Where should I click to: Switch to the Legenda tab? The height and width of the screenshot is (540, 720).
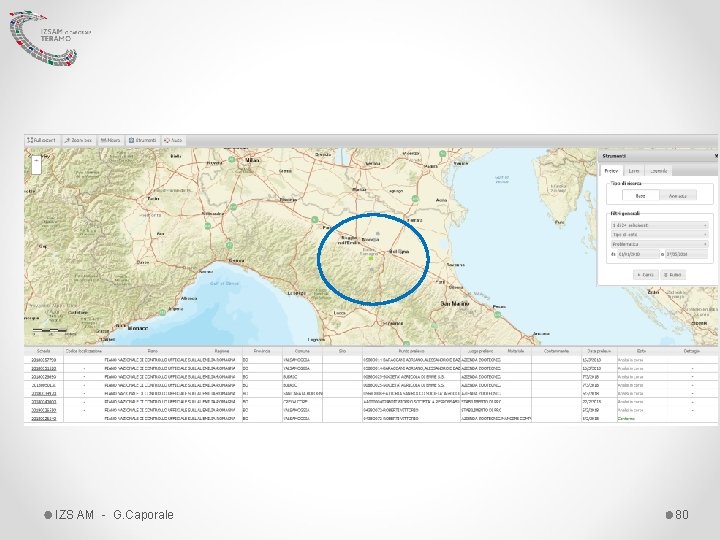click(658, 171)
